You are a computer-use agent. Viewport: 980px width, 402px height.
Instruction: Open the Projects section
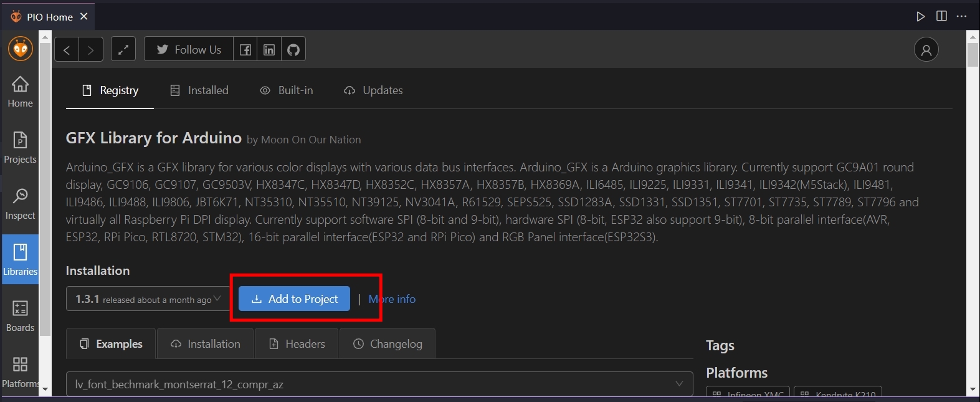(x=20, y=148)
